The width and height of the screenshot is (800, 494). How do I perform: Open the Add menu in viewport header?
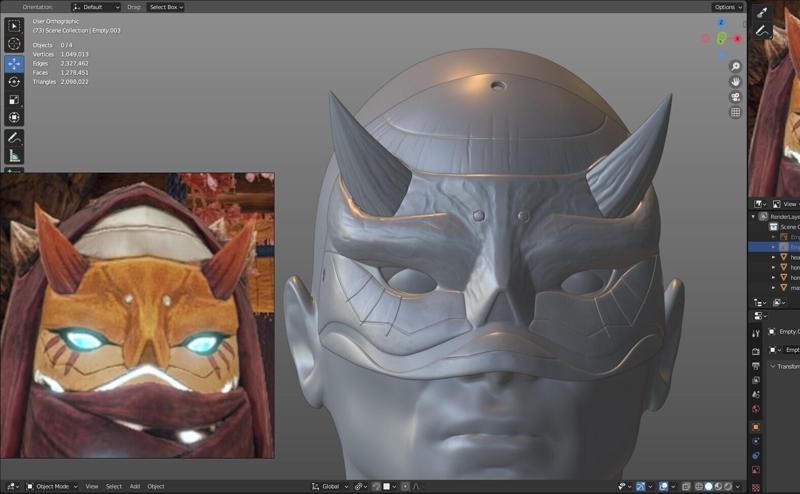(x=135, y=486)
